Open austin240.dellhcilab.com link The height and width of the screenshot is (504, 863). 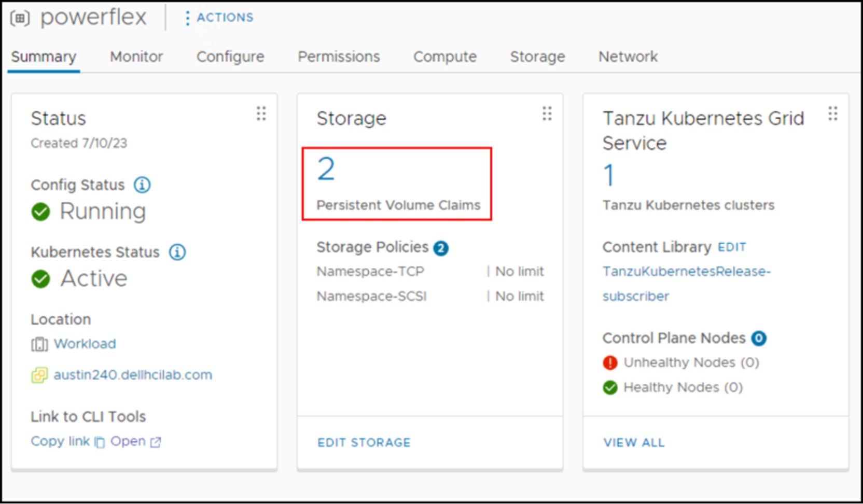click(133, 375)
